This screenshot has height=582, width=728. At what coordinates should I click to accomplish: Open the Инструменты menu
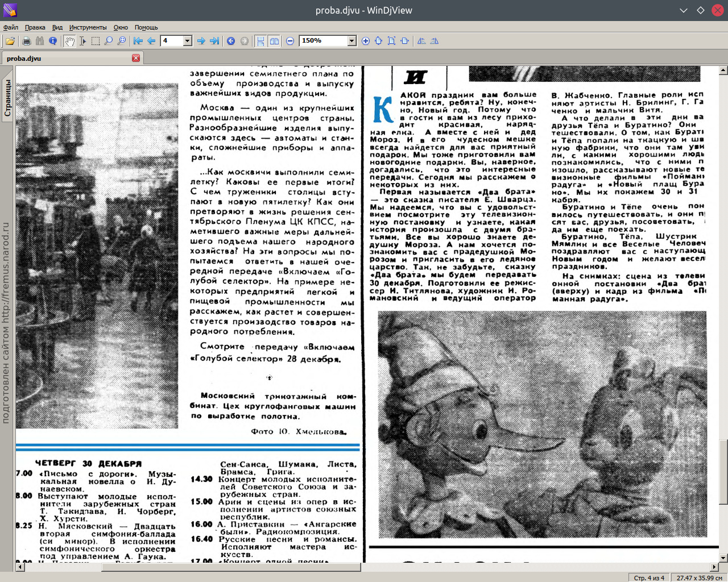point(88,27)
